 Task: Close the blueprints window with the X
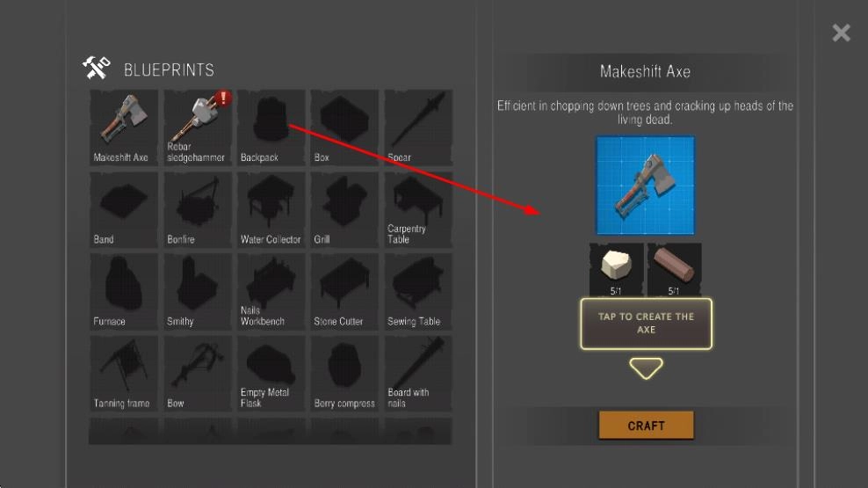click(841, 33)
